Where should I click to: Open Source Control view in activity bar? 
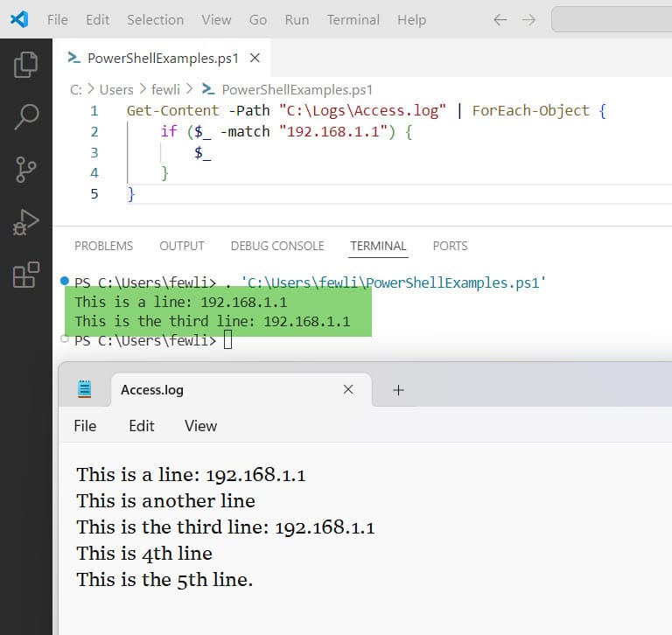click(x=25, y=170)
